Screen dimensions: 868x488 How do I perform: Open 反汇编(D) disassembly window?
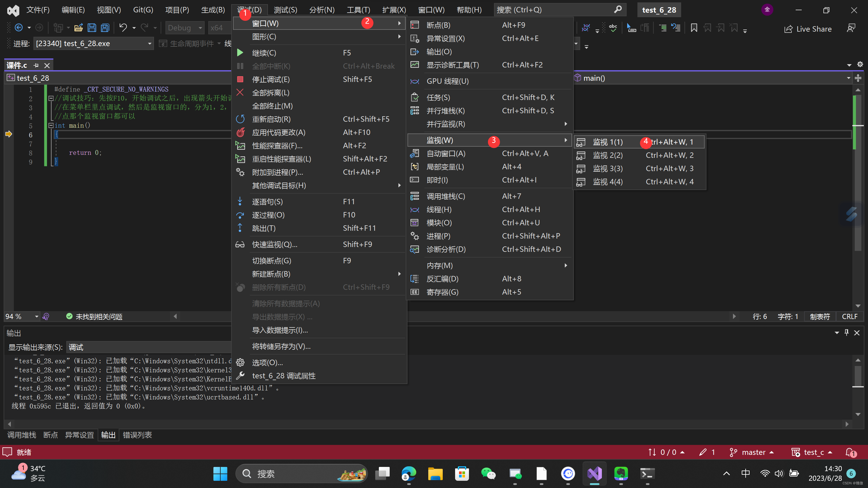tap(490, 279)
